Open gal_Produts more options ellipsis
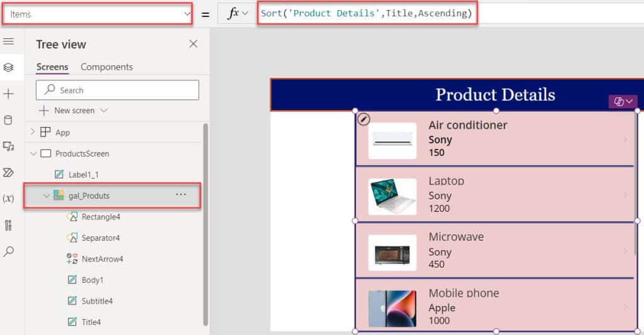Image resolution: width=644 pixels, height=335 pixels. [x=180, y=194]
